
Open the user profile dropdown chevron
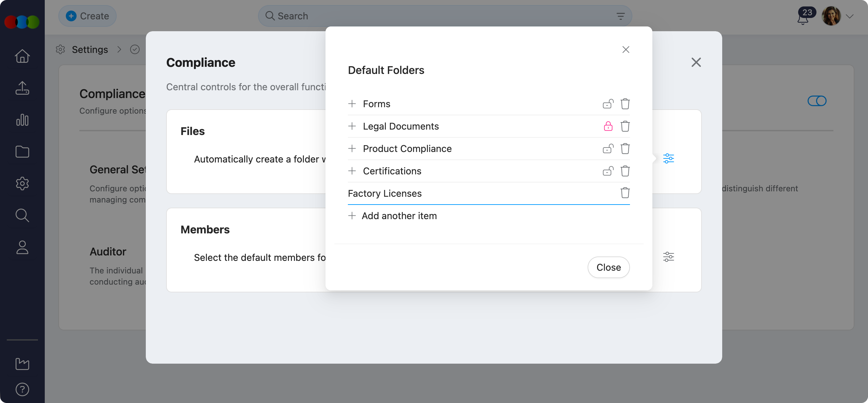point(849,16)
